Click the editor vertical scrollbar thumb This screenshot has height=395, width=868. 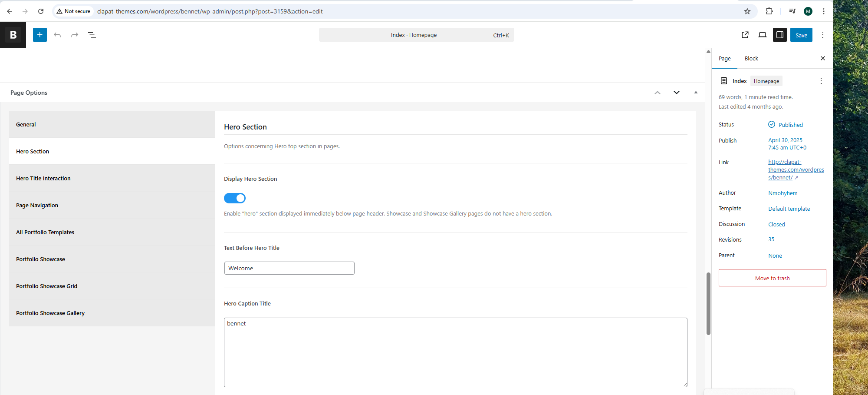[708, 304]
